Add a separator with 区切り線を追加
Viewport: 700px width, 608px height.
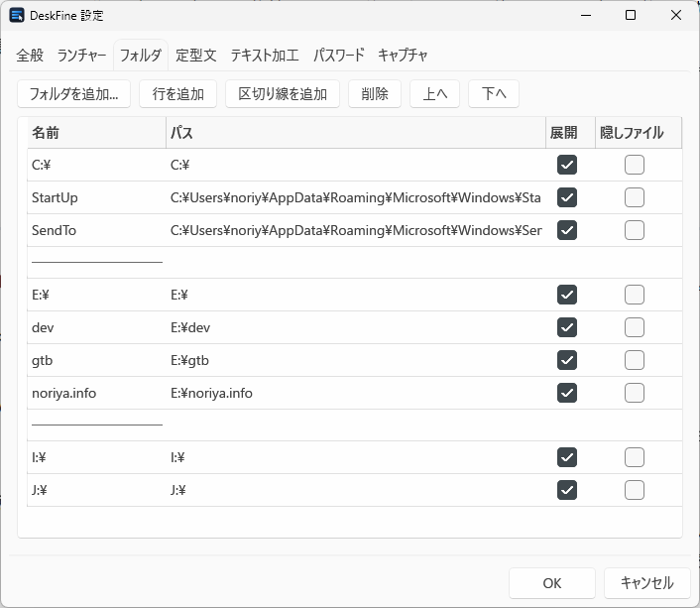pos(283,94)
